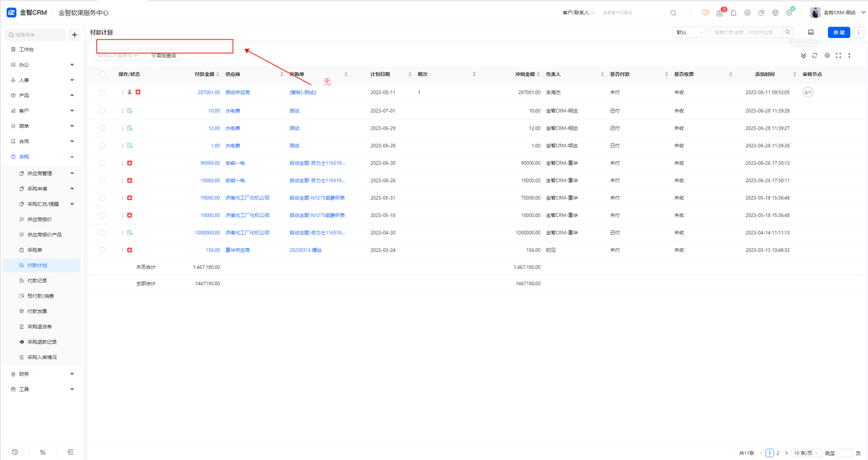Click red status icon in 90000.00 row
Viewport: 868px width, 460px height.
point(130,163)
